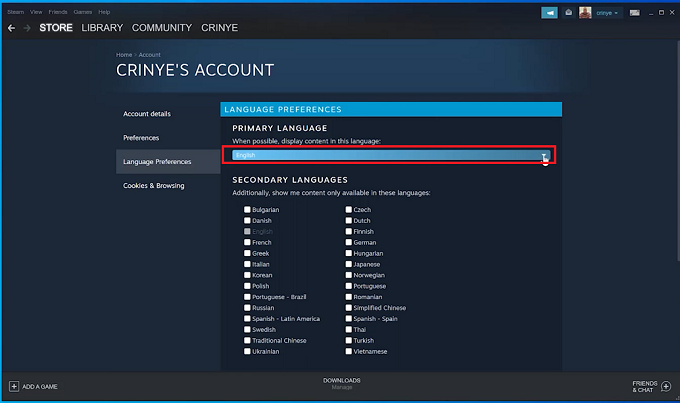The image size is (680, 403).
Task: Check the French language box
Action: [x=247, y=242]
